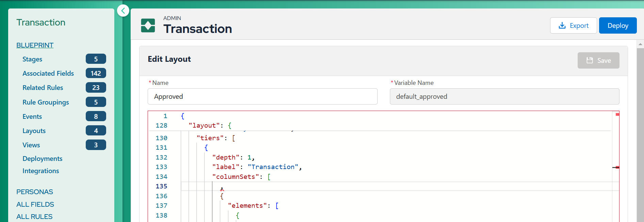Click the "columnSets" key on line 134
The height and width of the screenshot is (222, 644).
tap(235, 177)
